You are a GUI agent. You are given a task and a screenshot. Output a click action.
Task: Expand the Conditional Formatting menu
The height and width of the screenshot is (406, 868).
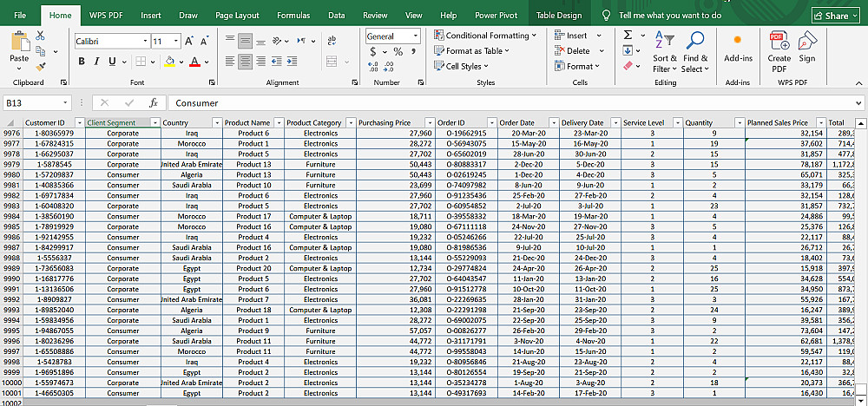coord(485,36)
